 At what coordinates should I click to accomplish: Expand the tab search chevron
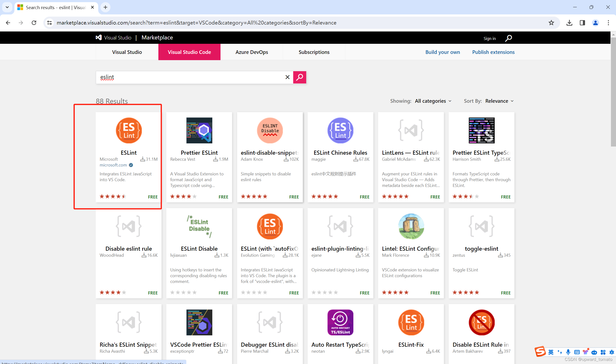7,7
